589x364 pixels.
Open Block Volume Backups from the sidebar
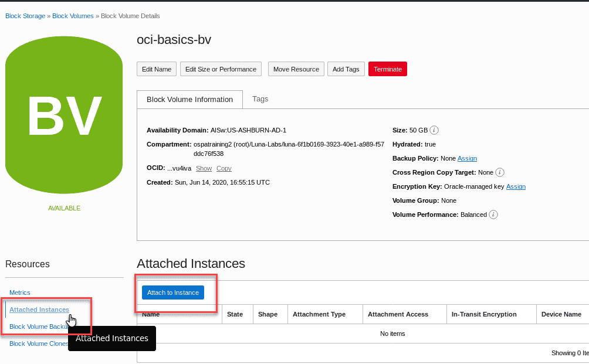(x=39, y=326)
